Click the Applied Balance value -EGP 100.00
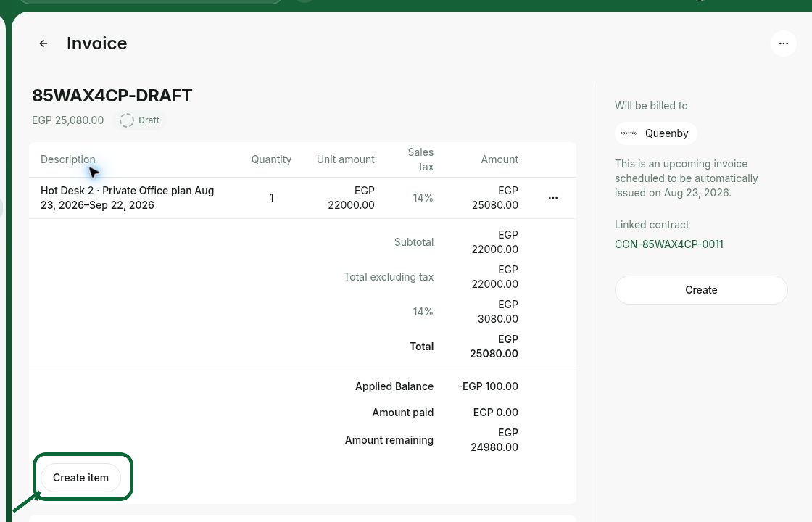812x522 pixels. (x=488, y=386)
